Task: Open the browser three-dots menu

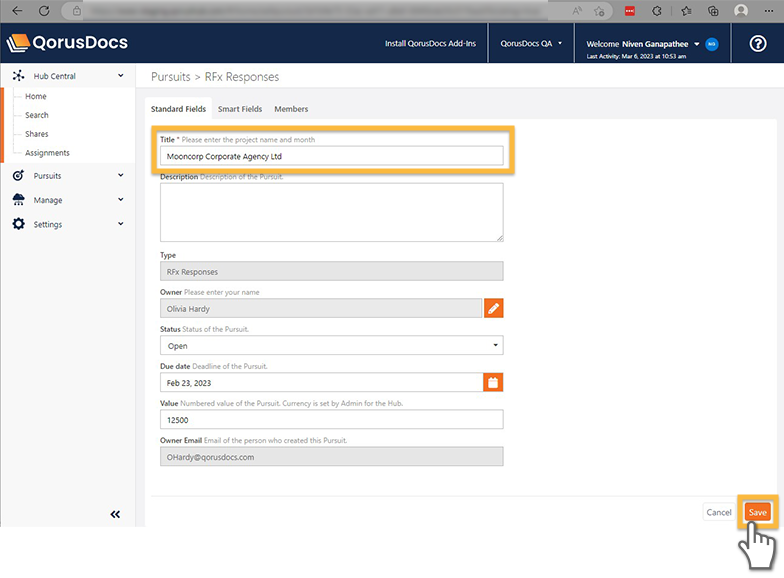Action: (769, 10)
